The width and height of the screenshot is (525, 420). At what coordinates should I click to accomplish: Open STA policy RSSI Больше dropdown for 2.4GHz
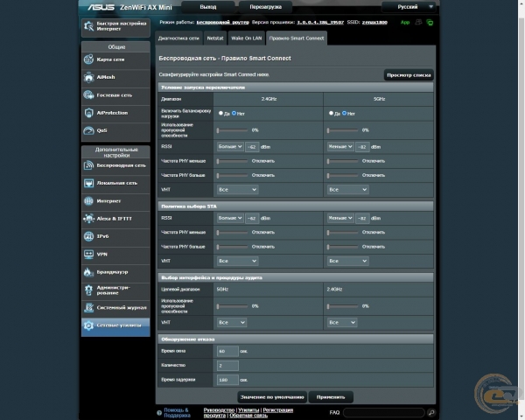point(230,218)
